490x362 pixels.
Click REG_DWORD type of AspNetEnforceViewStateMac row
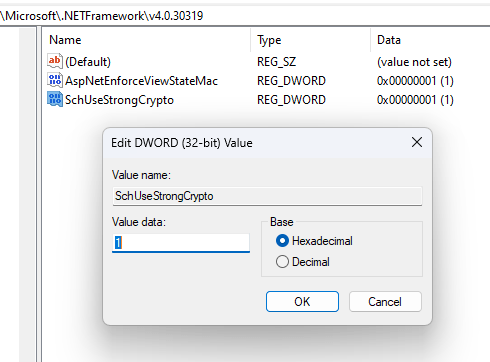(x=291, y=81)
